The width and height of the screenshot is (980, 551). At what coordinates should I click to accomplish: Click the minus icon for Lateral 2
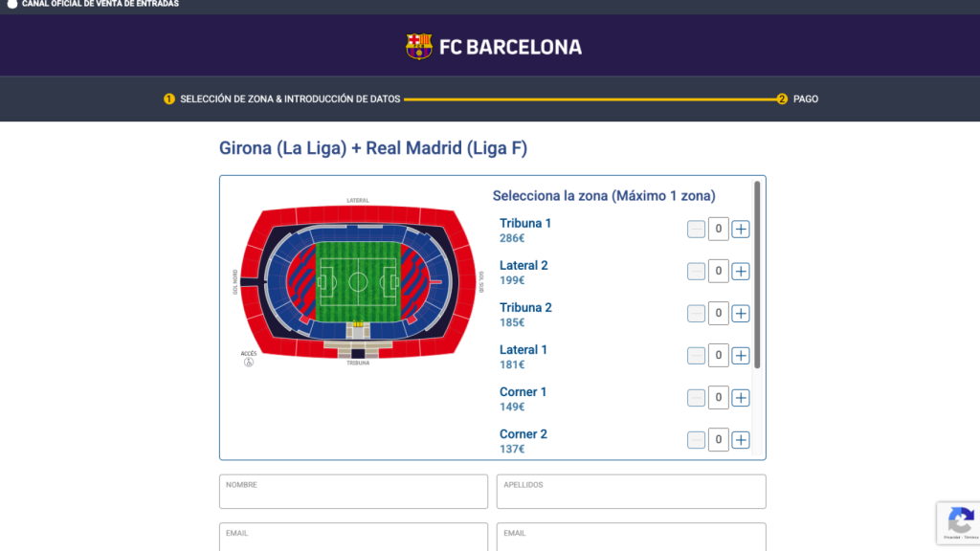click(x=695, y=271)
